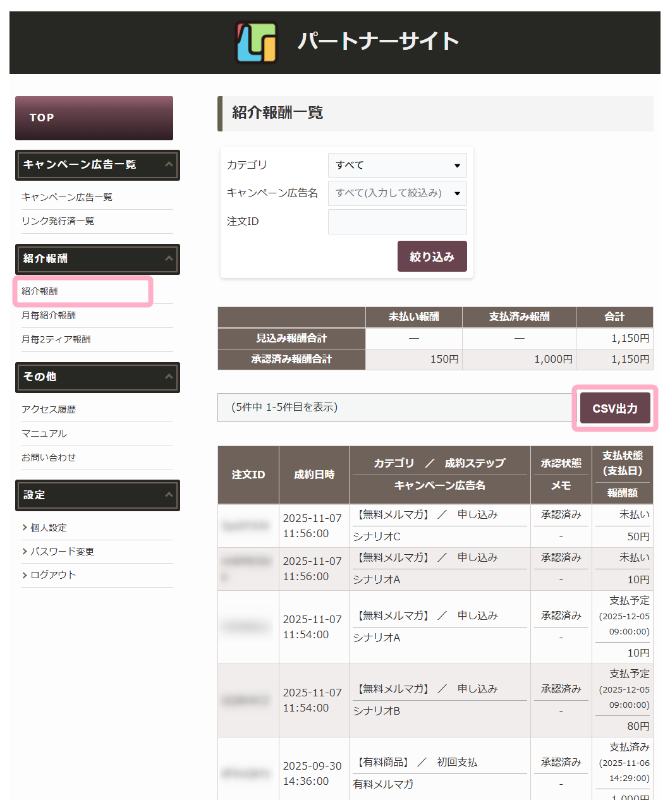The width and height of the screenshot is (670, 812).
Task: View アクセス履歴 page
Action: [x=49, y=409]
